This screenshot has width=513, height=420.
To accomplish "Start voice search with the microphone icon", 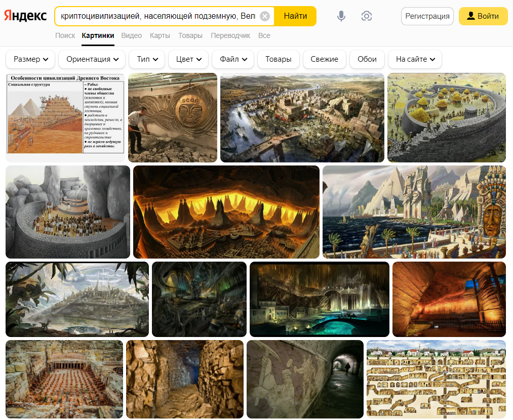I will coord(341,16).
